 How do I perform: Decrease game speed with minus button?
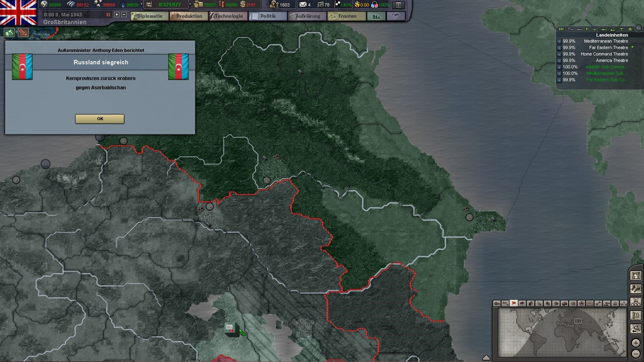pyautogui.click(x=124, y=15)
